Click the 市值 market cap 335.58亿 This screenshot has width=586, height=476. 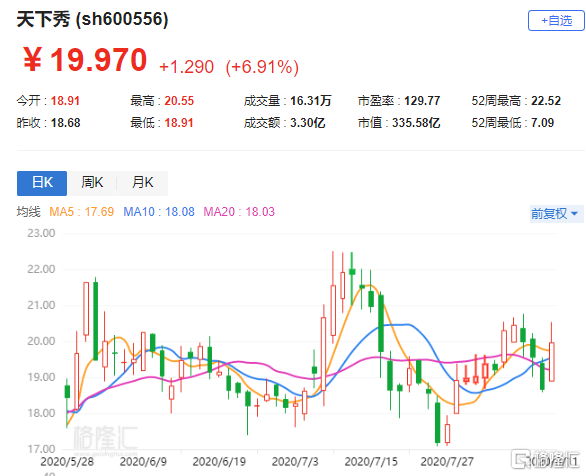point(416,123)
